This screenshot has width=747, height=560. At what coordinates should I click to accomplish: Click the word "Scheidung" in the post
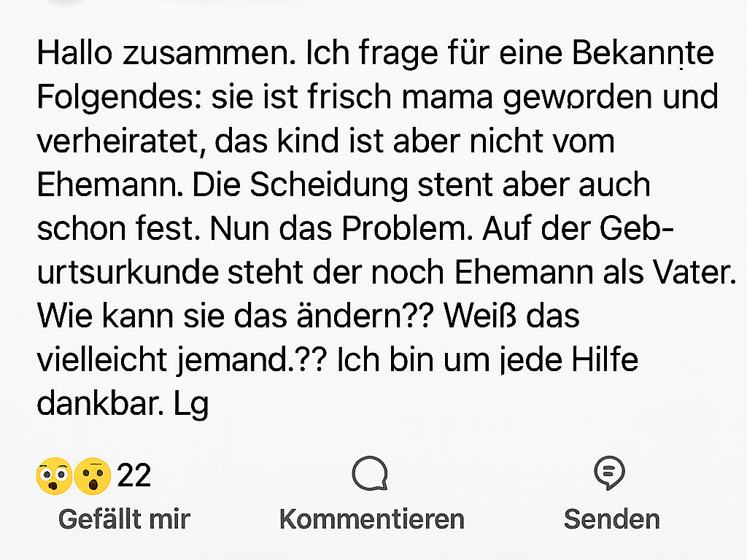329,185
